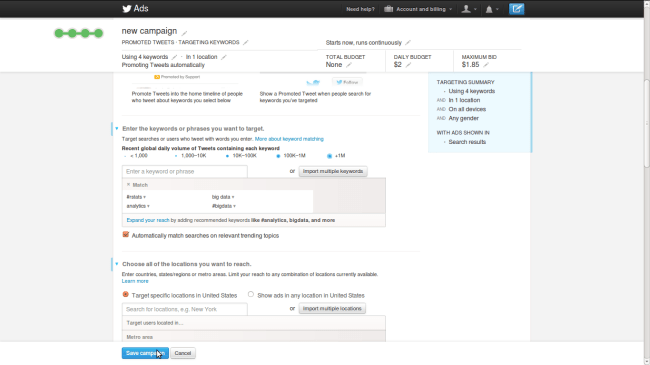Edit location pencil next to 1 location
The width and height of the screenshot is (650, 365).
pyautogui.click(x=223, y=57)
